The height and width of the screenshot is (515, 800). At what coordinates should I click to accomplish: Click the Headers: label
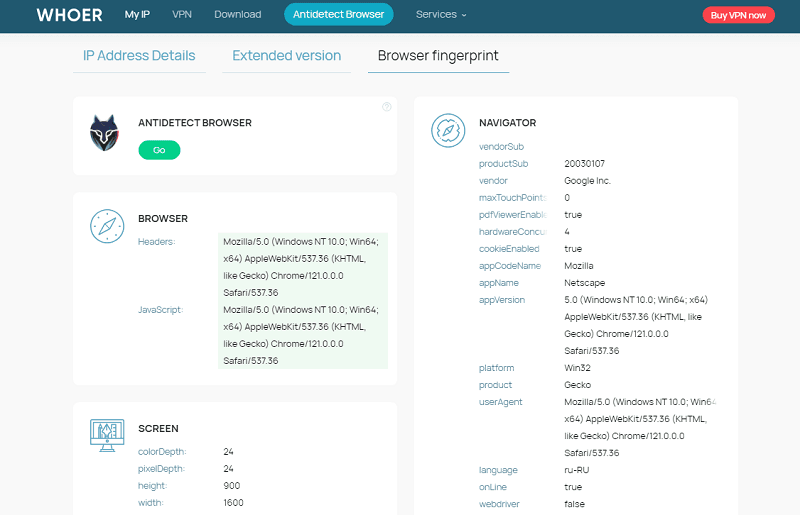(157, 242)
